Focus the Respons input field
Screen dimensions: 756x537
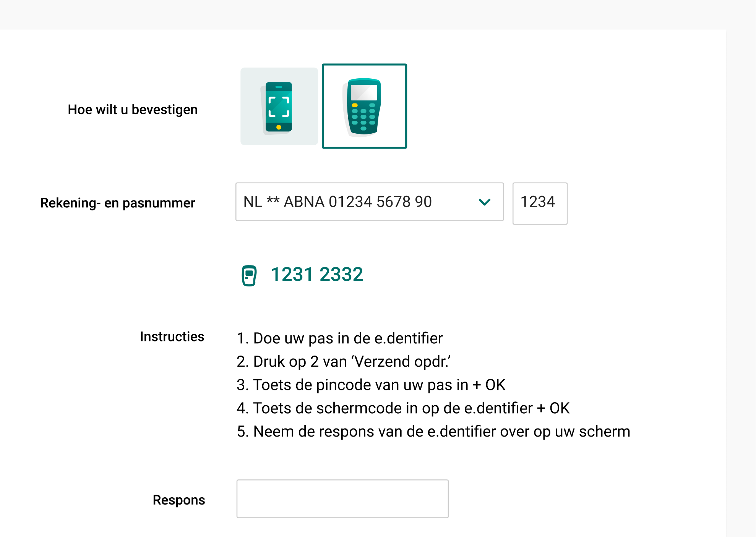342,499
